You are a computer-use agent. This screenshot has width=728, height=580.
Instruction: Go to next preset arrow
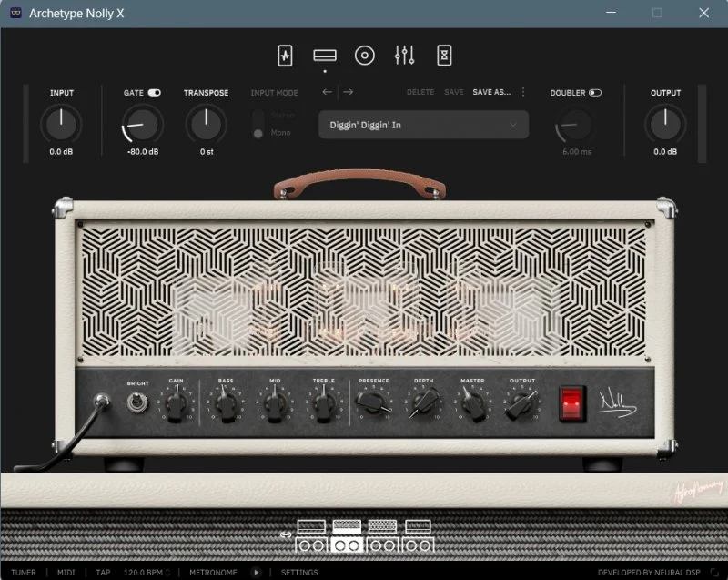click(349, 92)
